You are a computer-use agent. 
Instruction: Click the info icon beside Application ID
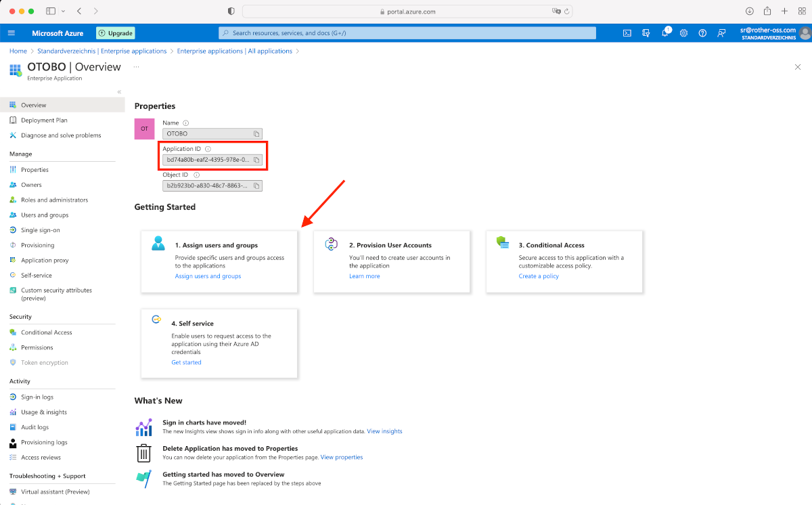click(208, 149)
